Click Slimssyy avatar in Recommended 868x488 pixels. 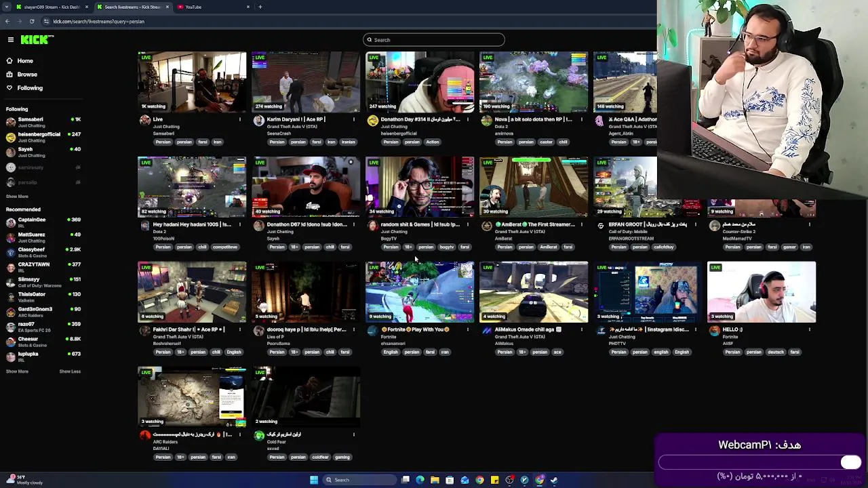(10, 281)
